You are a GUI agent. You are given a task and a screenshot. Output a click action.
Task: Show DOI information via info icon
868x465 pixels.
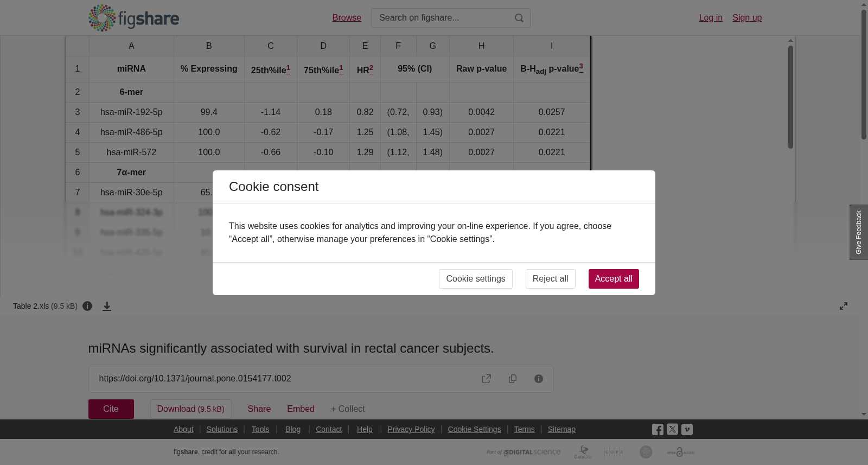[x=539, y=379]
